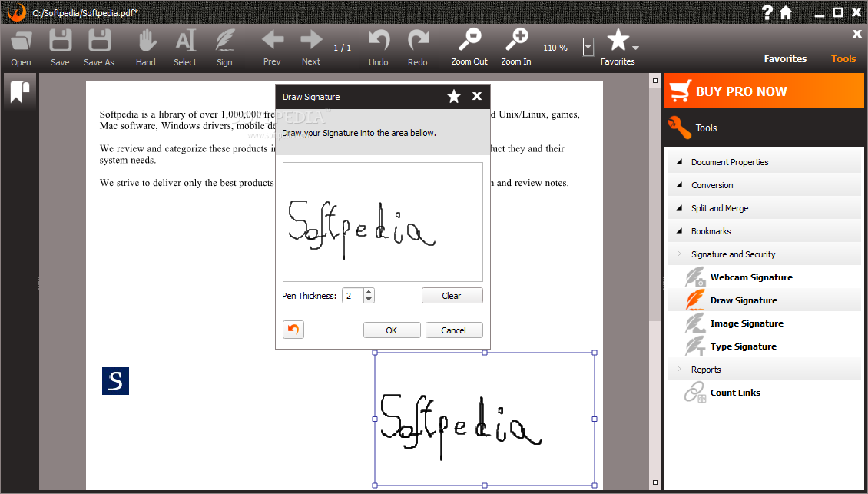Choose the Draw Signature tool
This screenshot has width=868, height=494.
[764, 300]
